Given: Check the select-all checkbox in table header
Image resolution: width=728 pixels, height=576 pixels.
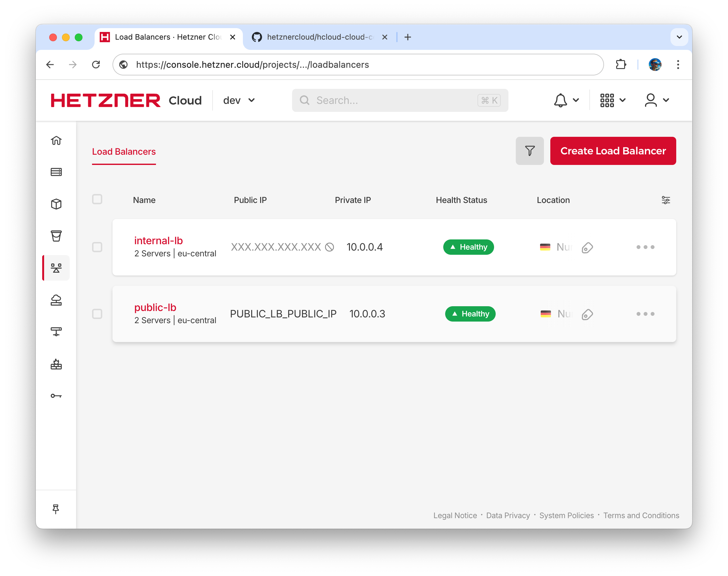Looking at the screenshot, I should pos(97,199).
